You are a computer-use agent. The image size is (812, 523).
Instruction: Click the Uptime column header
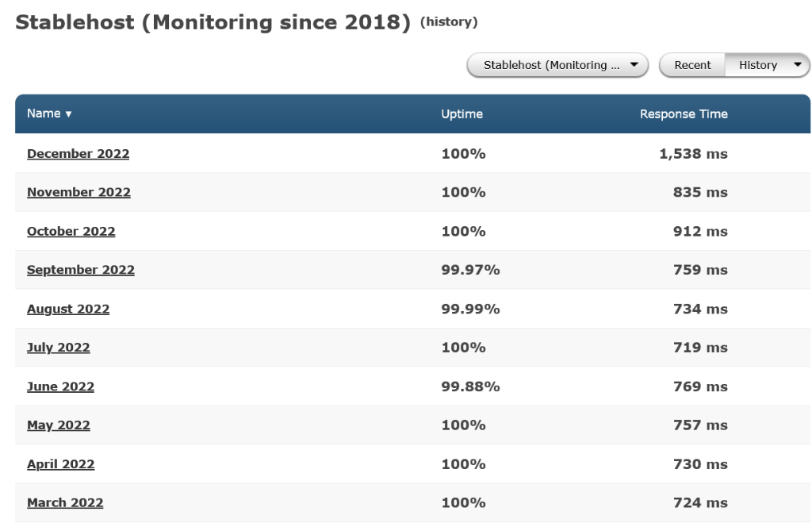click(x=462, y=114)
